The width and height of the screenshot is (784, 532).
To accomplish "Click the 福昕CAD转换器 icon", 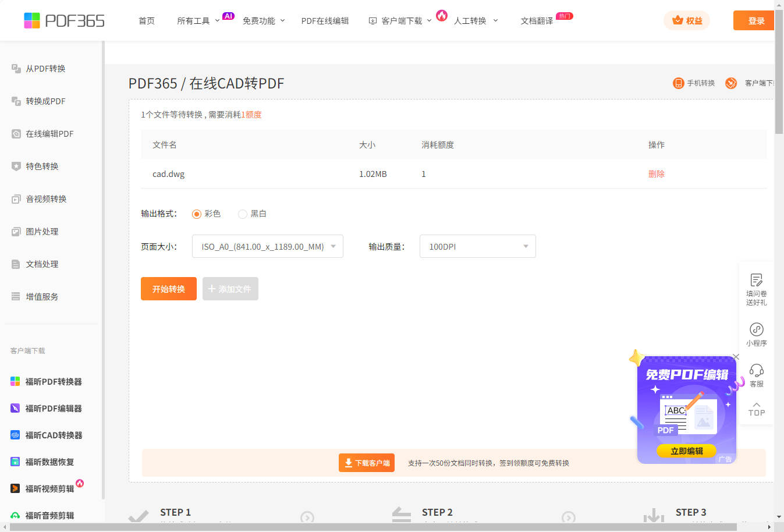I will click(x=15, y=435).
